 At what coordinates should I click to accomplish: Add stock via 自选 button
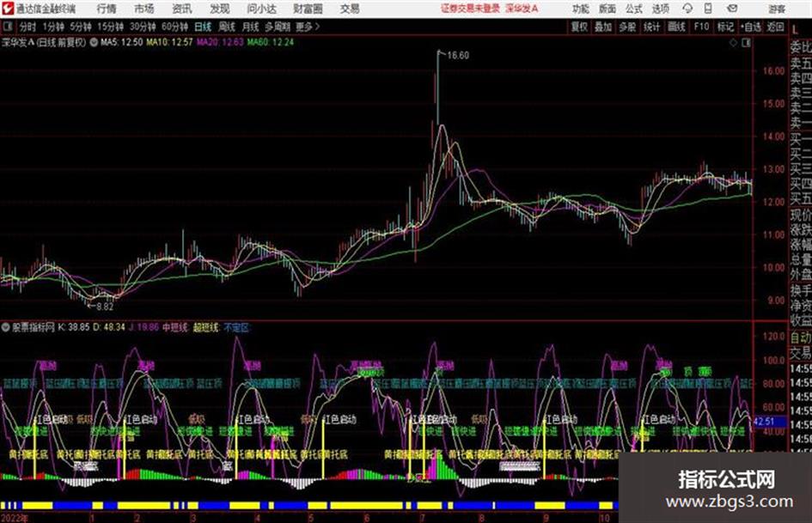(751, 27)
